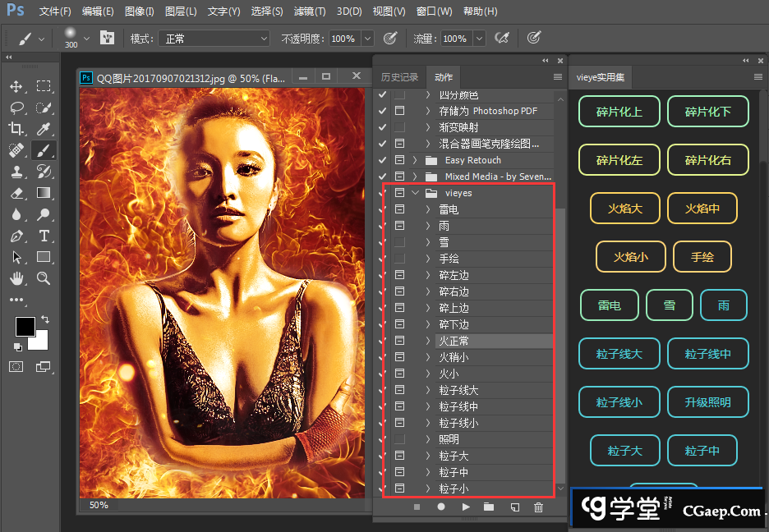Switch to the 历史记录 tab
The width and height of the screenshot is (769, 532).
[399, 77]
